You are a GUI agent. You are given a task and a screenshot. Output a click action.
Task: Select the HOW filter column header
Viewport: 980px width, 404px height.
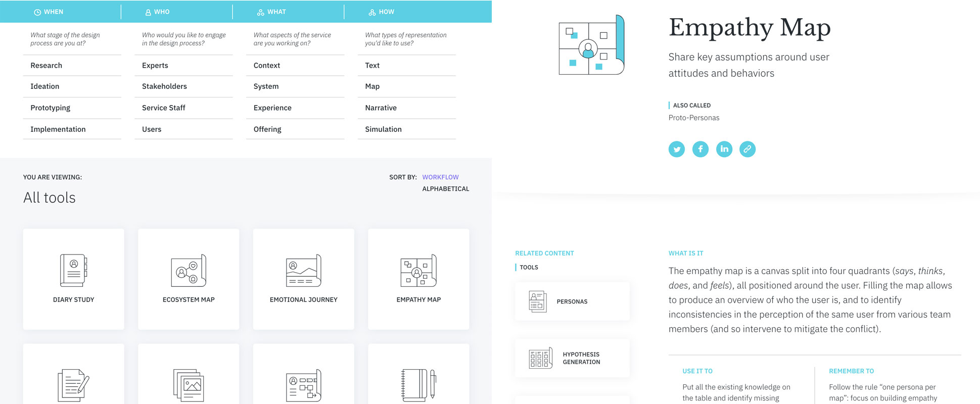tap(382, 12)
